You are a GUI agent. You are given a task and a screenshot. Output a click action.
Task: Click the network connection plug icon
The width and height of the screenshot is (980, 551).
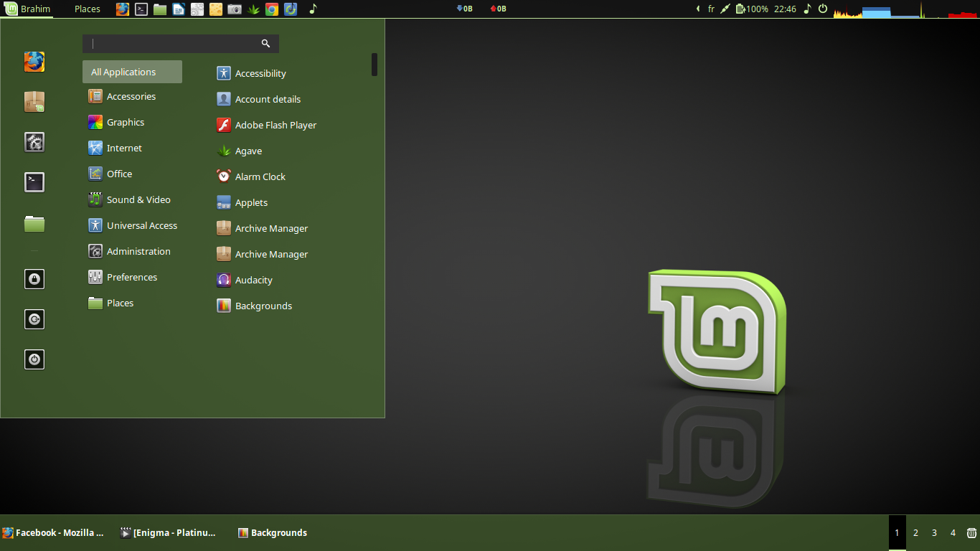click(x=725, y=9)
